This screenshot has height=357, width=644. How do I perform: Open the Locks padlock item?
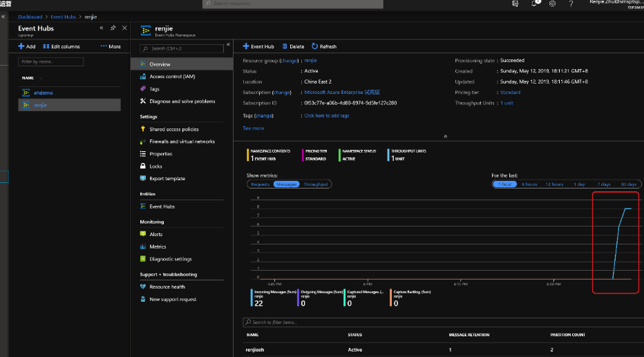pos(155,166)
